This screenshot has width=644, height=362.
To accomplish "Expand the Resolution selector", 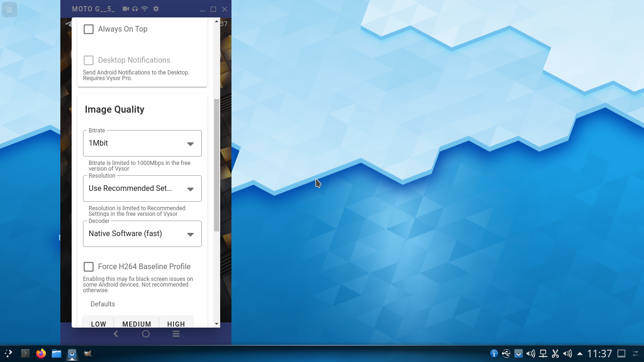I will [x=142, y=189].
